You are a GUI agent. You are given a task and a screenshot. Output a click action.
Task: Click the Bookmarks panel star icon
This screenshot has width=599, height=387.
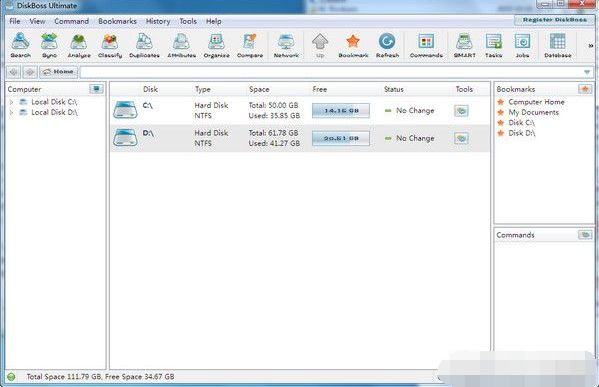click(585, 89)
